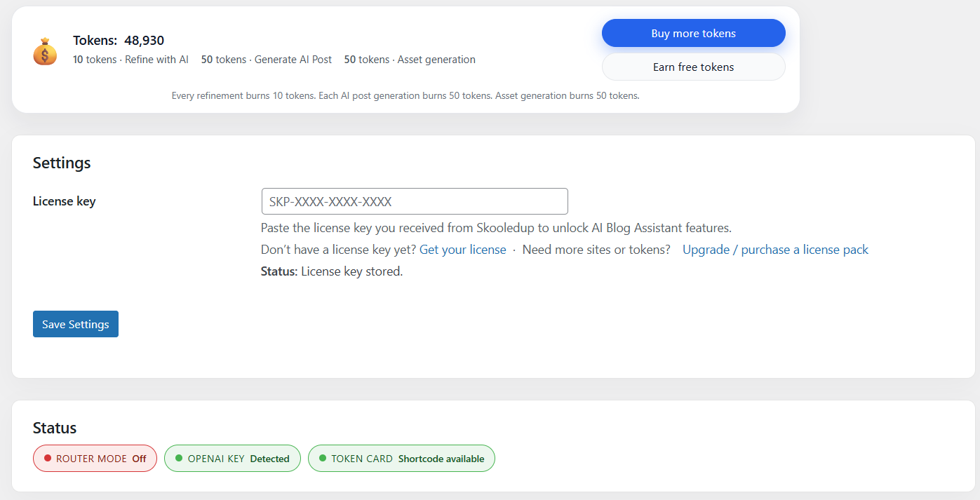Open the Get your license link
Viewport: 980px width, 500px height.
coord(462,250)
